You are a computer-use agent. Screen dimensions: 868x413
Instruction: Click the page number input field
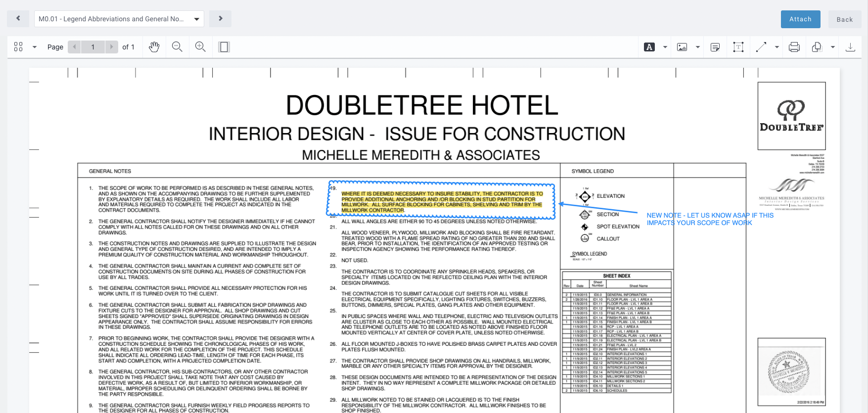pyautogui.click(x=93, y=47)
